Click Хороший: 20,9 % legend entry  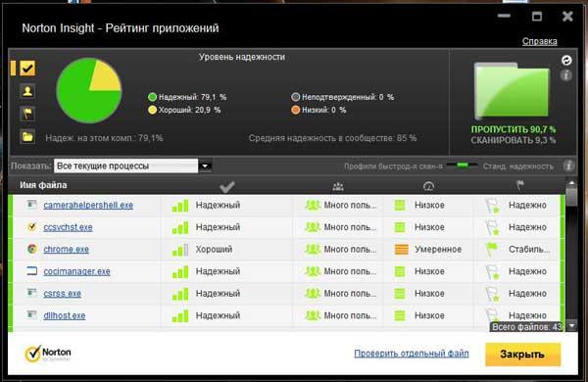[184, 110]
